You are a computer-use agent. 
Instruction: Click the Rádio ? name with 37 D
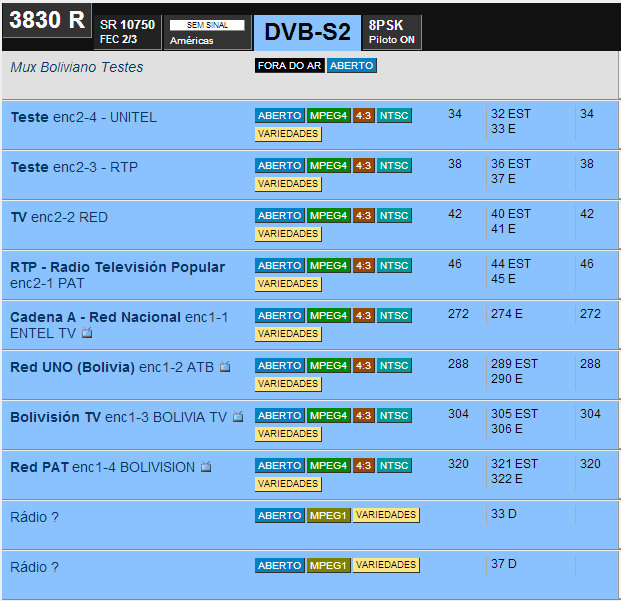click(x=34, y=567)
